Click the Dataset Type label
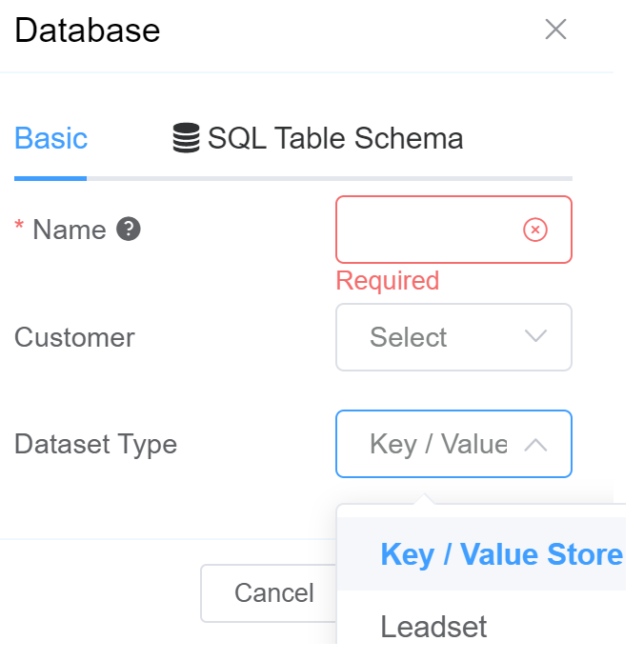This screenshot has height=661, width=644. click(95, 444)
